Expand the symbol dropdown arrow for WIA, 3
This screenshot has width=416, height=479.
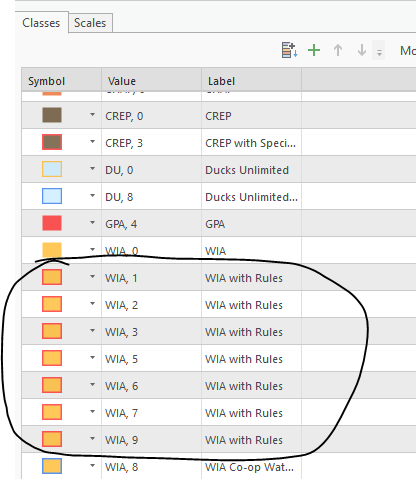[92, 331]
